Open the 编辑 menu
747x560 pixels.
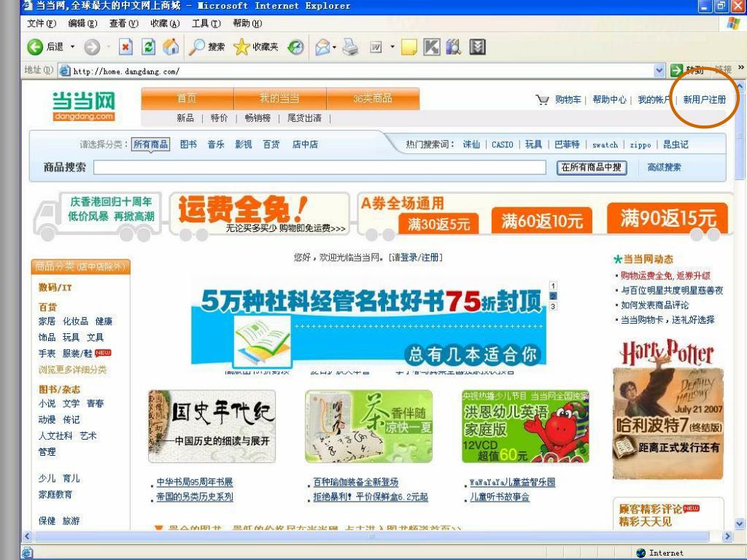(x=82, y=23)
